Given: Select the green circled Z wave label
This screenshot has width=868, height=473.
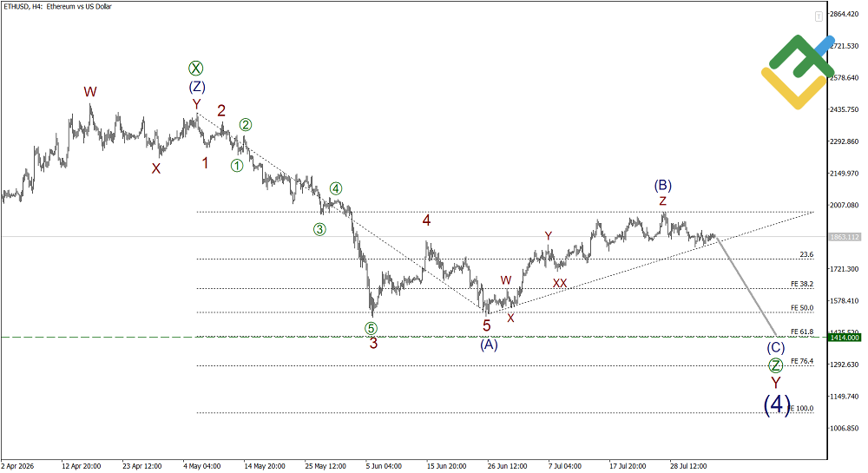Looking at the screenshot, I should coord(775,365).
